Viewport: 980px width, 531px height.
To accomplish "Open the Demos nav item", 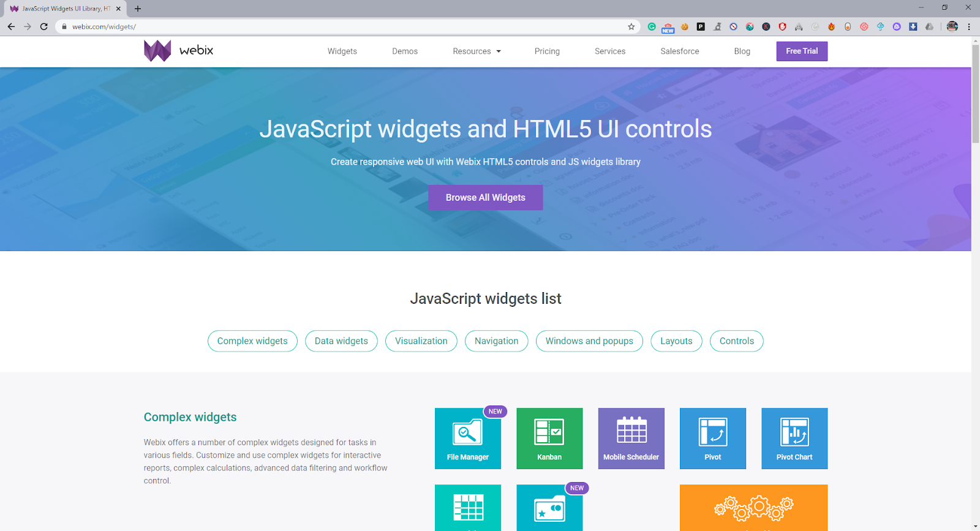I will 405,51.
